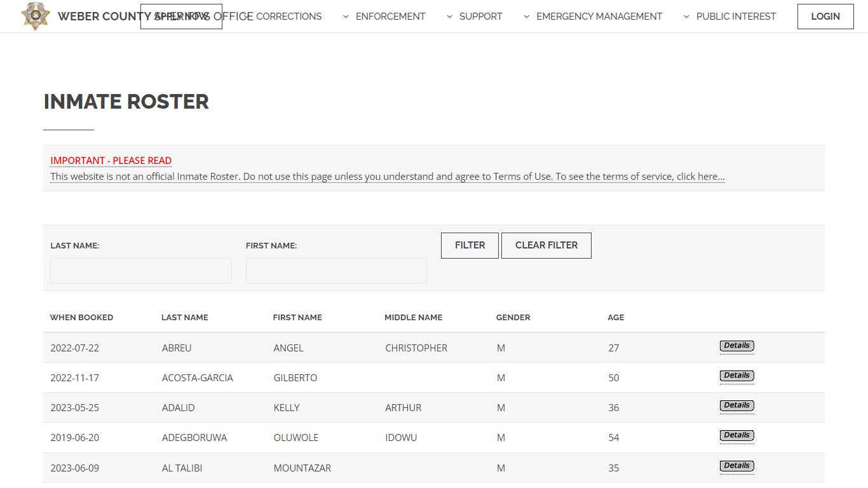Click last name ADALID
The height and width of the screenshot is (488, 868).
coord(179,408)
